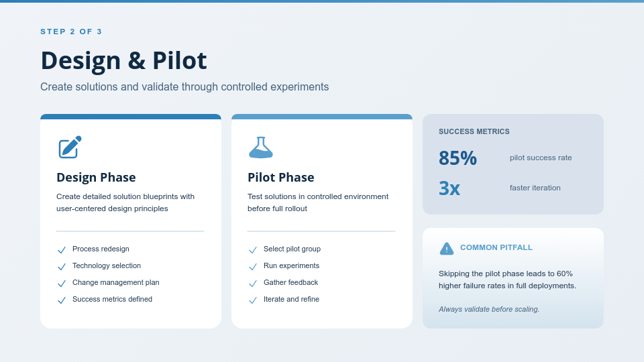Image resolution: width=644 pixels, height=362 pixels.
Task: Click the warning triangle icon
Action: [447, 249]
